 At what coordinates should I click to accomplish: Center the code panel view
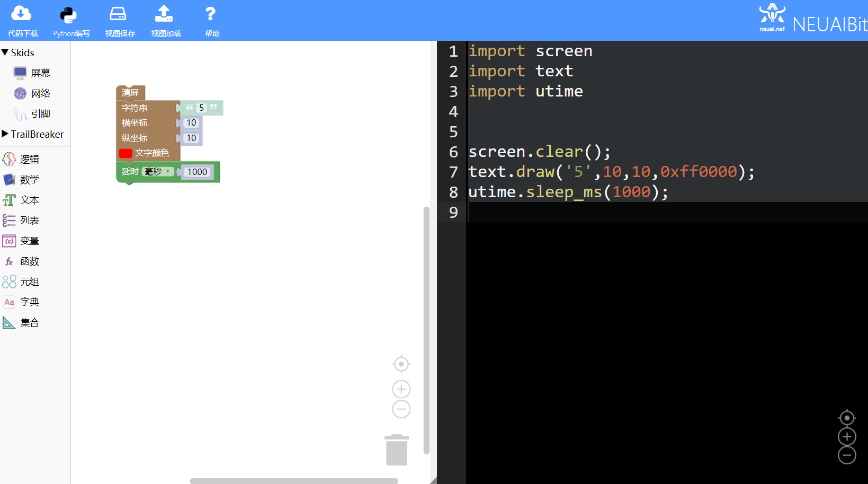pyautogui.click(x=847, y=418)
